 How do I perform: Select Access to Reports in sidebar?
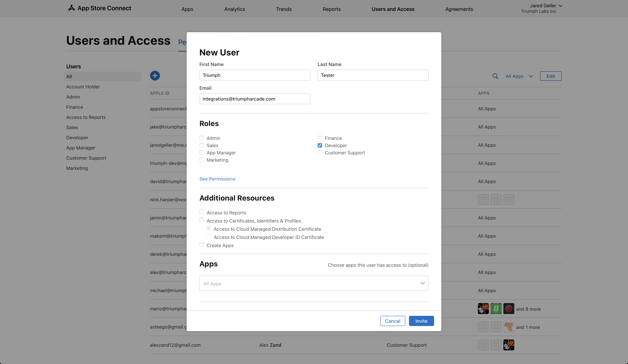click(x=86, y=117)
